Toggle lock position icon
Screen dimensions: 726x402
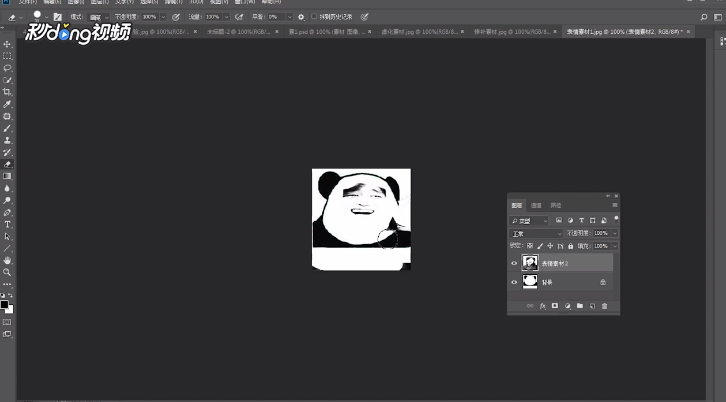point(550,246)
